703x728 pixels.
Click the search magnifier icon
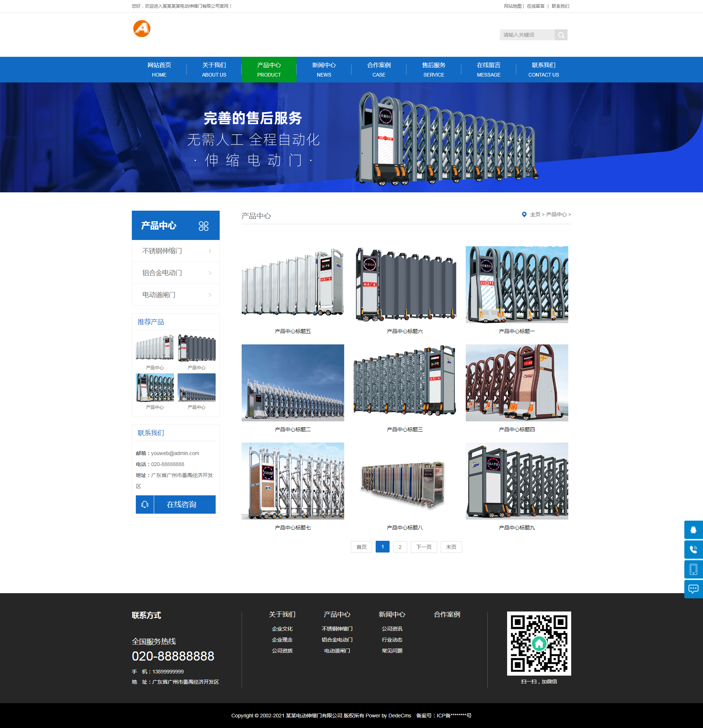coord(561,35)
